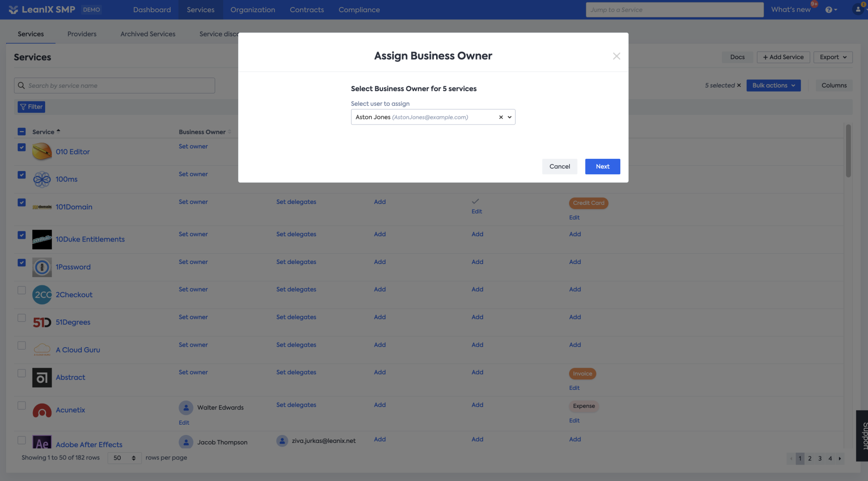
Task: Uncheck the 1Password checkbox
Action: point(22,263)
